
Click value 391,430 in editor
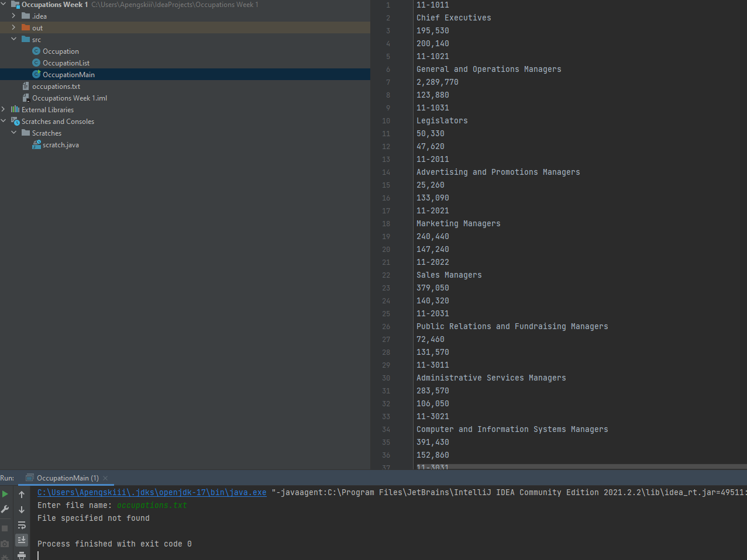433,442
